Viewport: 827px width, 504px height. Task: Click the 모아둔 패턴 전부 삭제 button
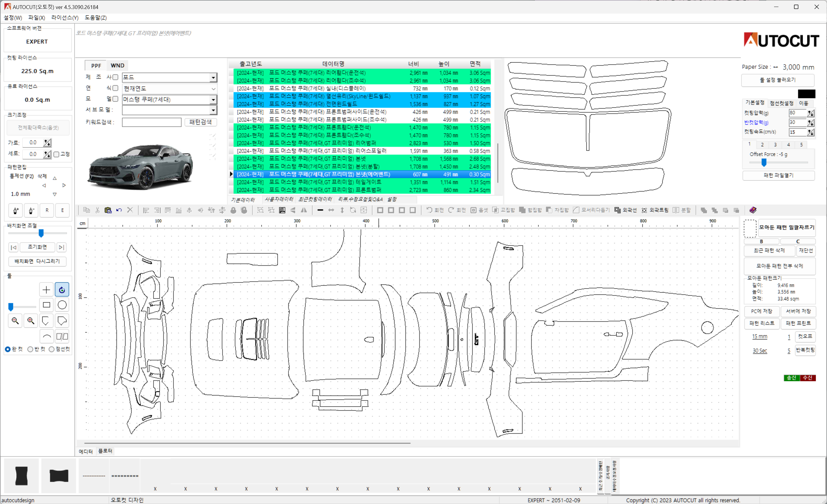(780, 266)
